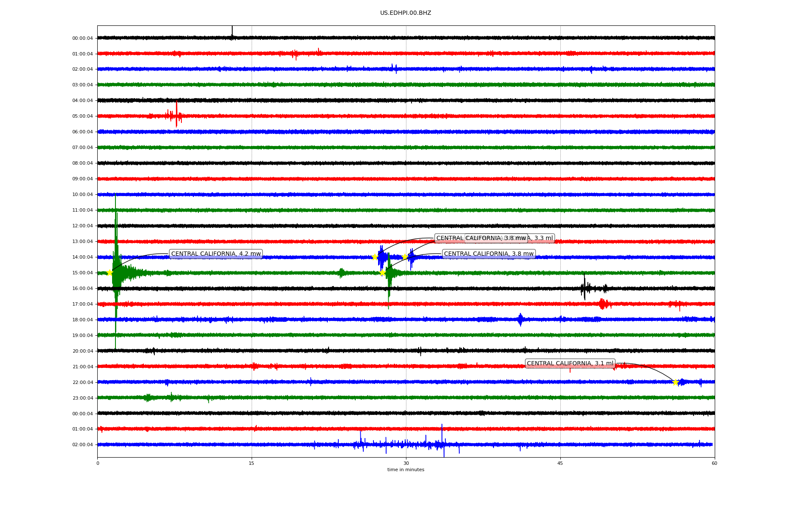Click the 15 tick label on the time axis
This screenshot has width=812, height=508.
click(x=252, y=463)
